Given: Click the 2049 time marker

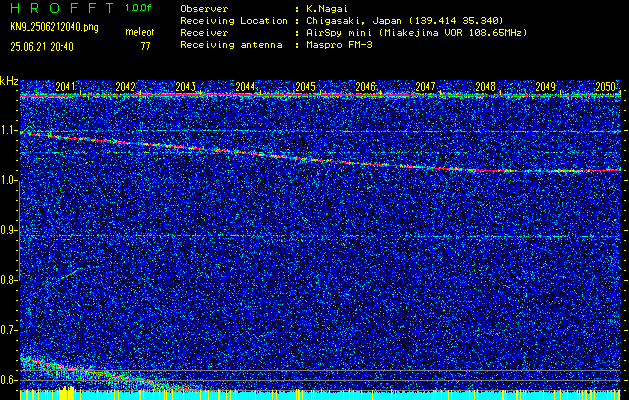Looking at the screenshot, I should tap(545, 86).
